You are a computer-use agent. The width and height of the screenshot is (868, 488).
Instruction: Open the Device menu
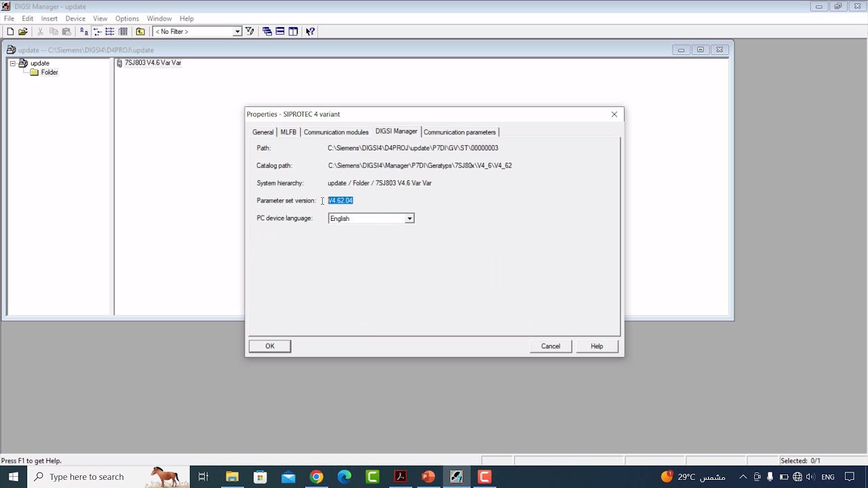[x=75, y=18]
